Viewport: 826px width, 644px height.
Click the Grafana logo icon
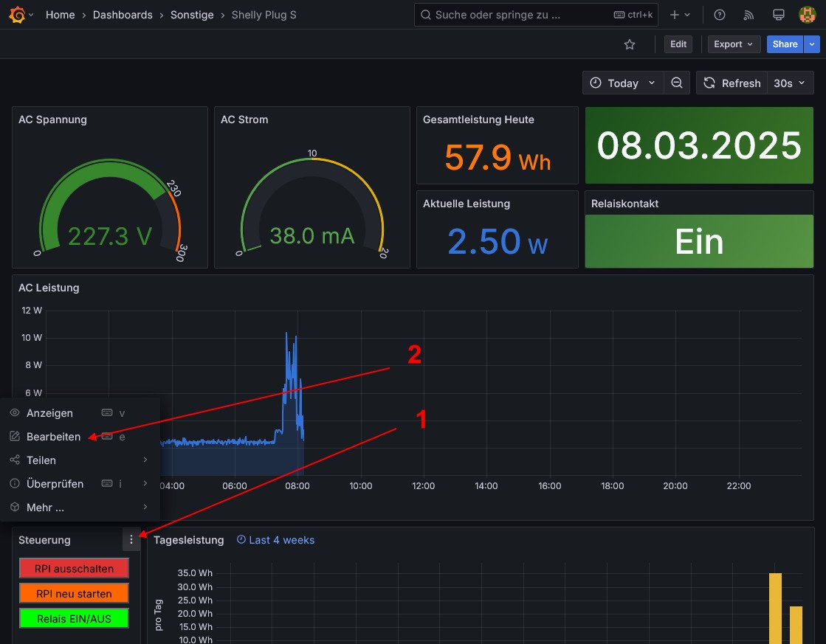click(16, 15)
